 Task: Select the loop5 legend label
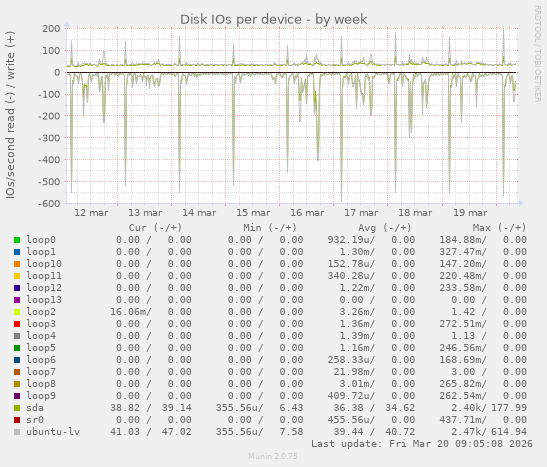pyautogui.click(x=41, y=348)
